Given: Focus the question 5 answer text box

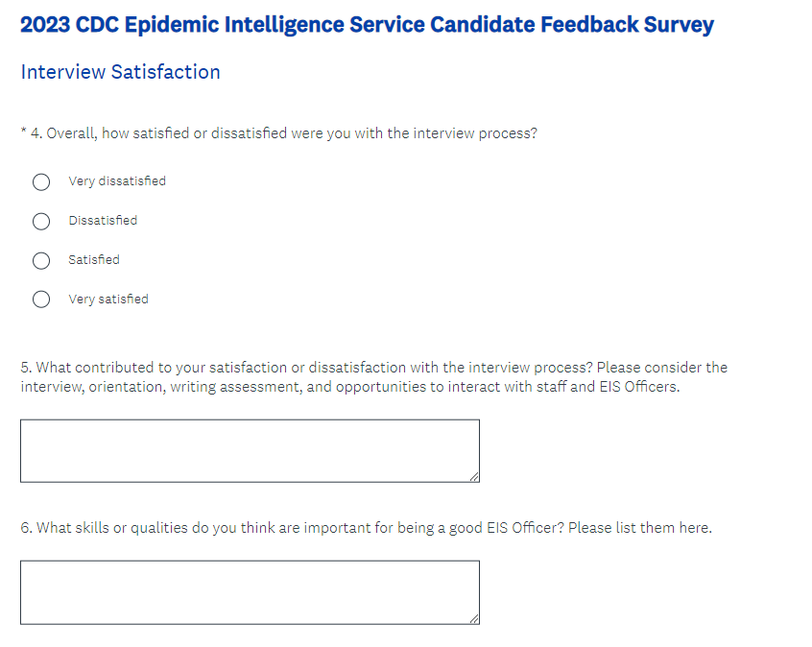Looking at the screenshot, I should pyautogui.click(x=250, y=450).
